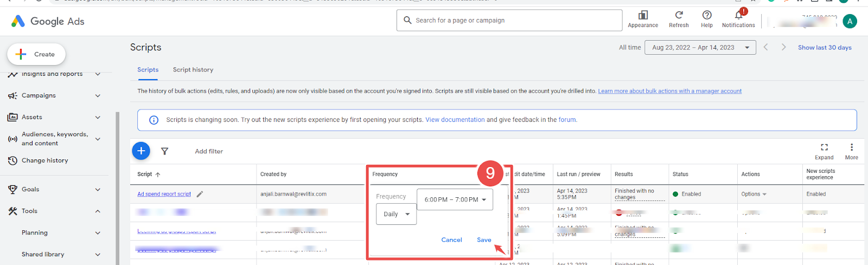This screenshot has width=868, height=265.
Task: Open the account avatar A
Action: 850,21
